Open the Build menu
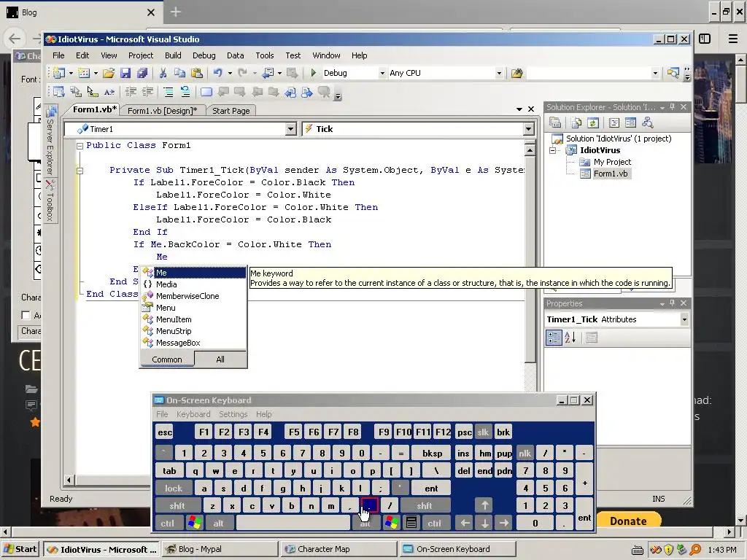747x560 pixels. [173, 55]
